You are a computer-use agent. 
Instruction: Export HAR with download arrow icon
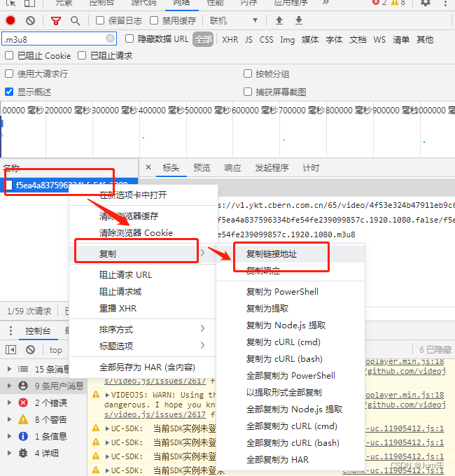tap(299, 20)
